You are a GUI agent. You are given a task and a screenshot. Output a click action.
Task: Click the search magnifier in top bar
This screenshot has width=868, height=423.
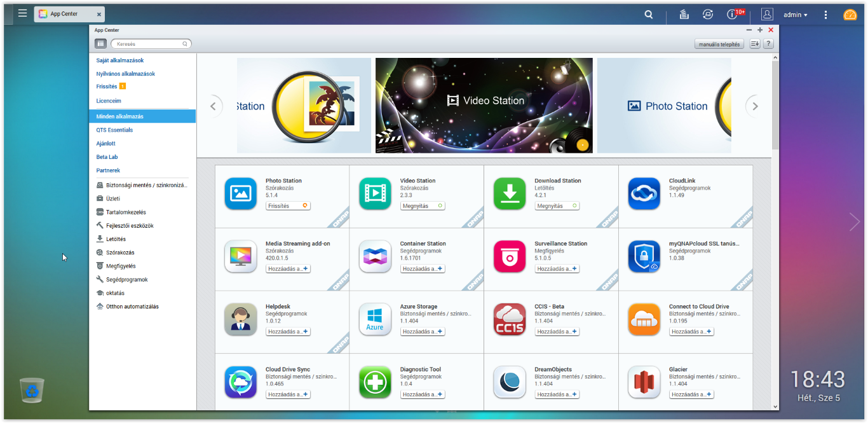tap(648, 14)
